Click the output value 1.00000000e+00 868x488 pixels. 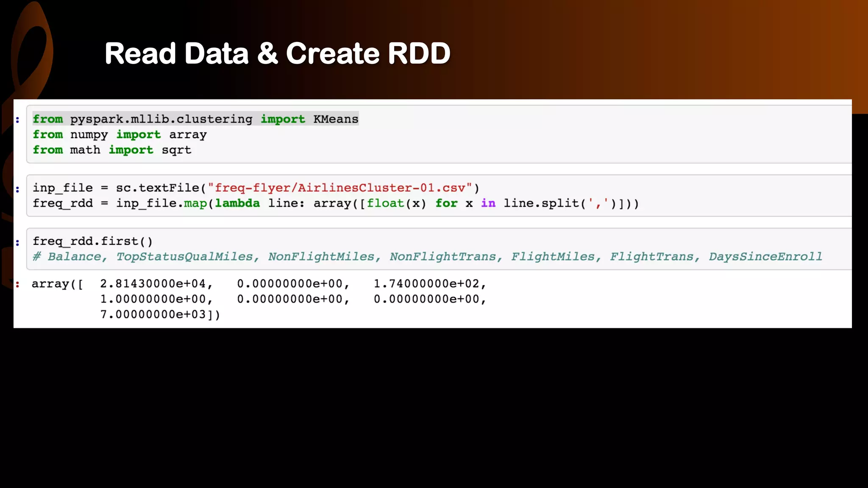[x=153, y=299]
